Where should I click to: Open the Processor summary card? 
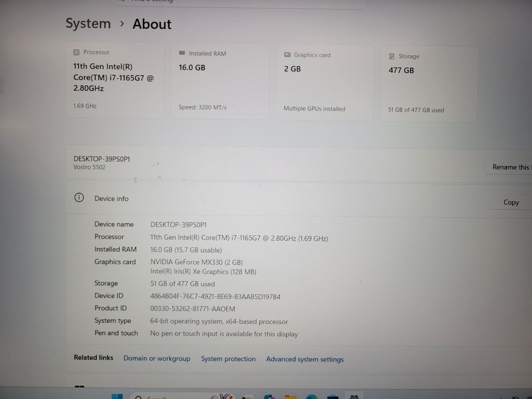(115, 79)
